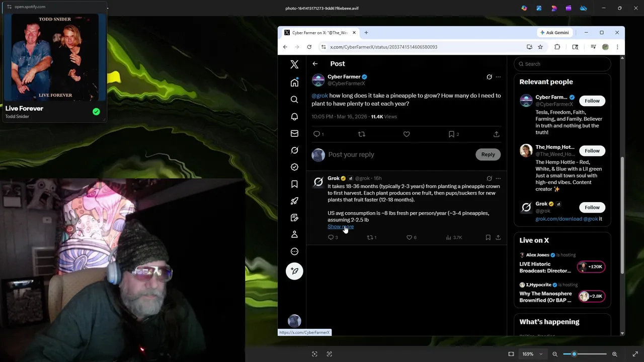The image size is (644, 362).
Task: Open the more options menu on Grok's reply
Action: click(498, 178)
